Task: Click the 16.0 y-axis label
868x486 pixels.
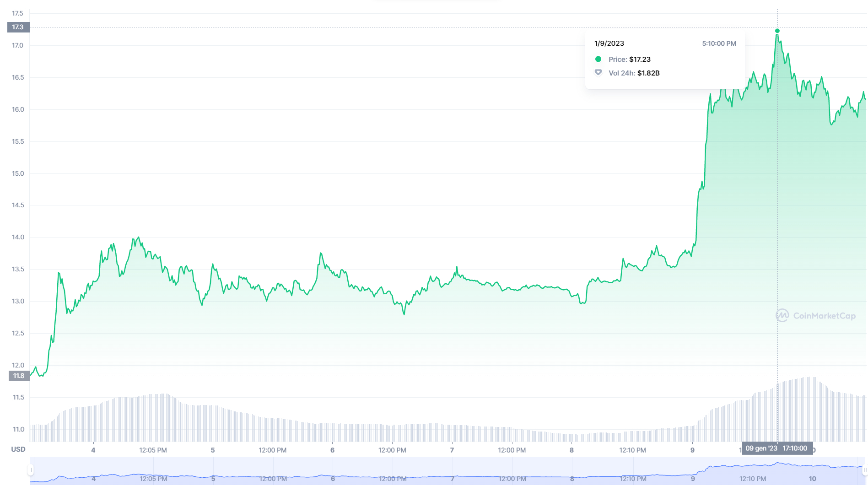Action: pos(18,109)
